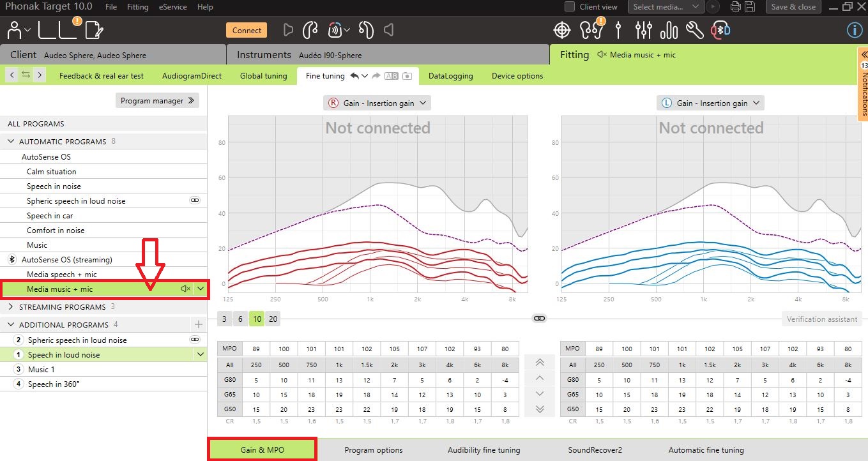Open the crosshair target icon
Image resolution: width=868 pixels, height=461 pixels.
point(561,30)
